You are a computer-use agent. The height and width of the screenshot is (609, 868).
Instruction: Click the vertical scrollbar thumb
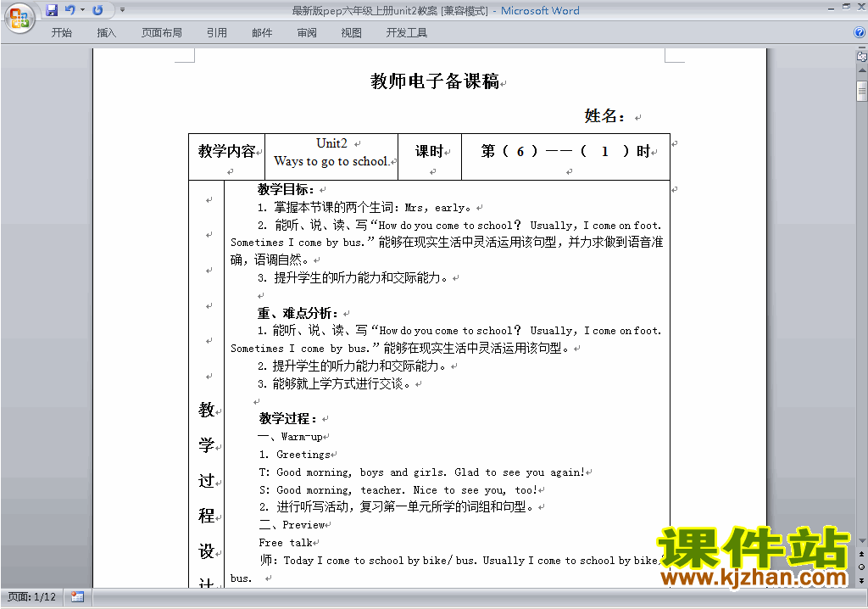(862, 91)
